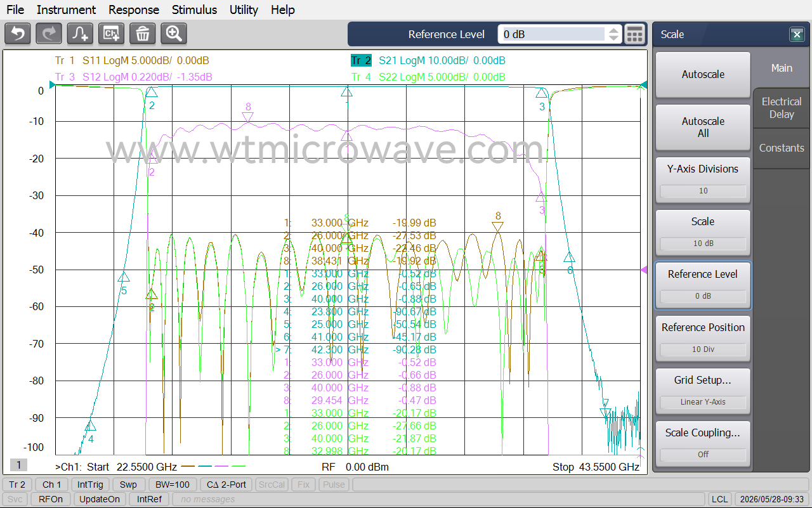Image resolution: width=812 pixels, height=508 pixels.
Task: Open the numeric keypad icon
Action: tap(634, 34)
